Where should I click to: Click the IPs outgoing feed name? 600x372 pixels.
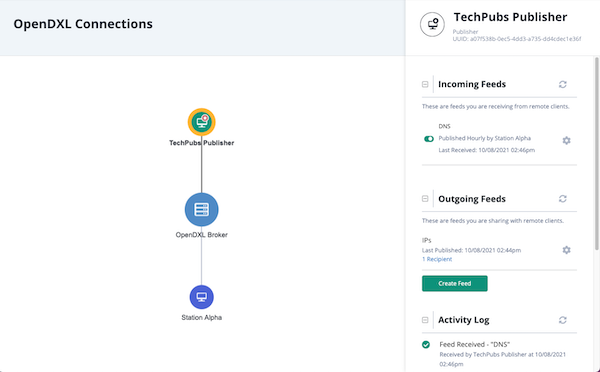[x=427, y=240]
